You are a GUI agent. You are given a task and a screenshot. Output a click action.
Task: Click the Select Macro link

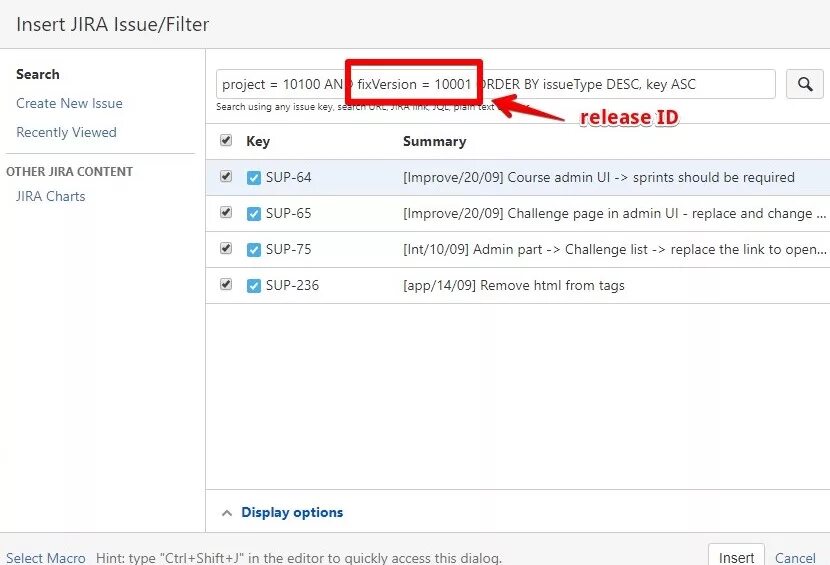(46, 558)
